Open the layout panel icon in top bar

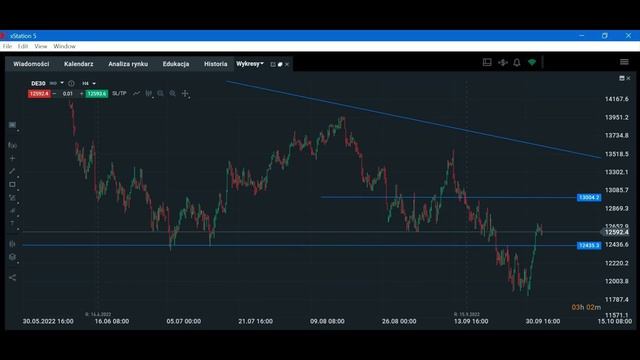tap(487, 62)
